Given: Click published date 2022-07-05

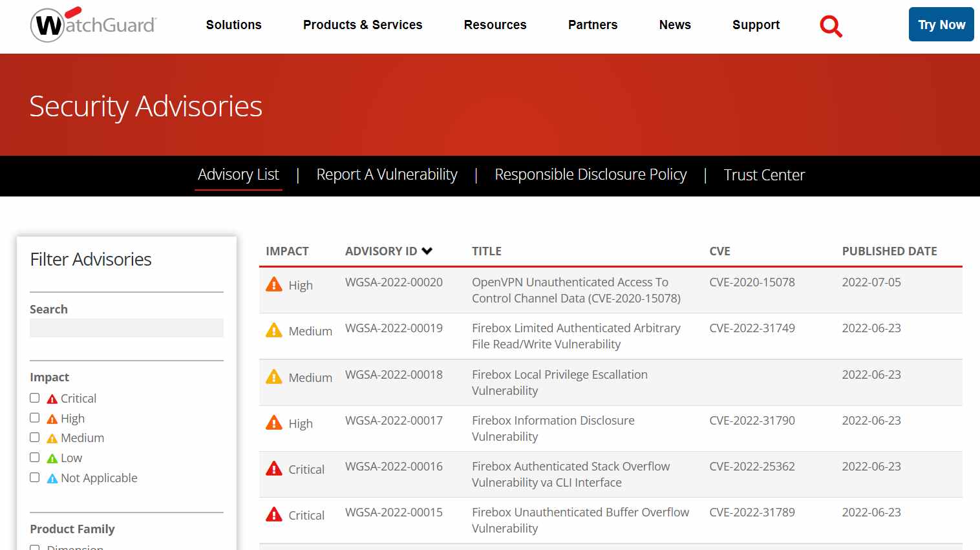Looking at the screenshot, I should pos(871,282).
